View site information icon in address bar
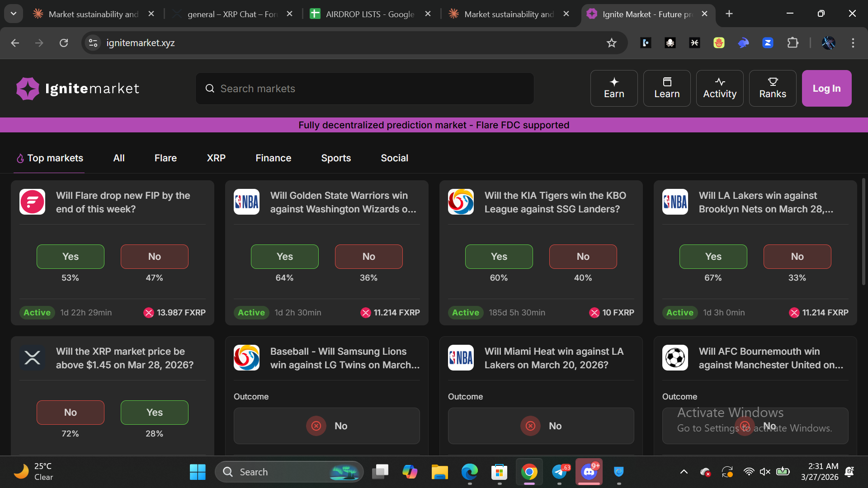The width and height of the screenshot is (868, 488). point(93,43)
